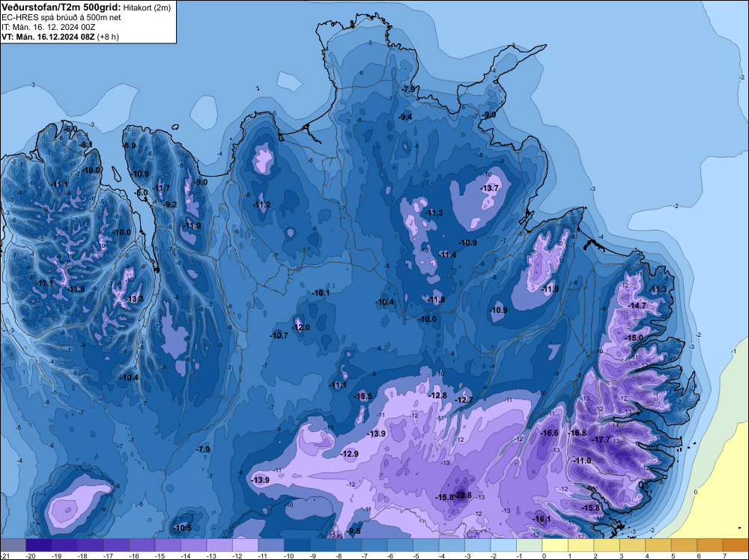Pick the pale green legend swatch
Image resolution: width=749 pixels, height=560 pixels.
[x=530, y=545]
